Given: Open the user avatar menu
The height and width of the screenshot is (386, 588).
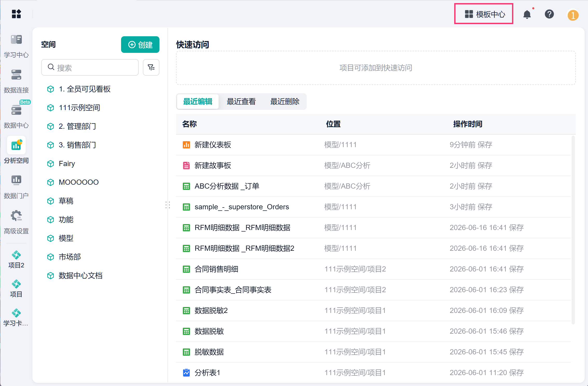Looking at the screenshot, I should (x=573, y=15).
